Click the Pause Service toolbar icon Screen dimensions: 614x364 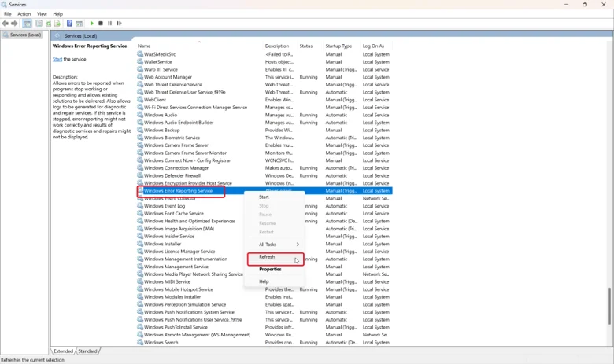click(109, 24)
